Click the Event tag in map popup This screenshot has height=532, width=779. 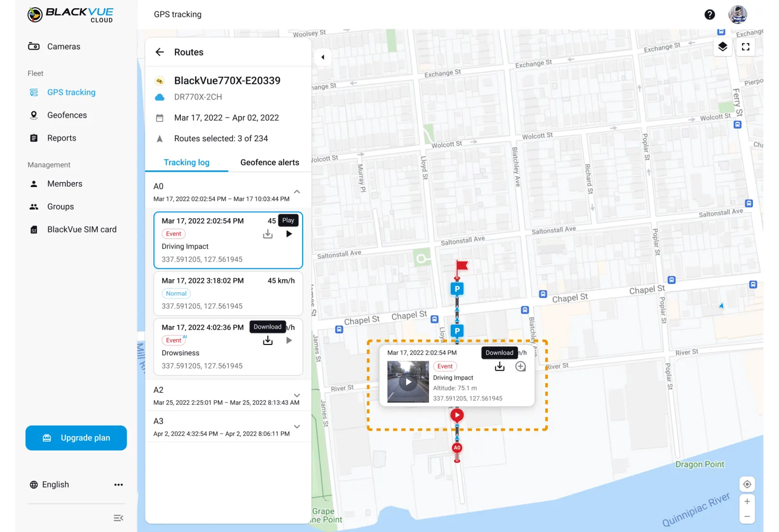[x=445, y=366]
